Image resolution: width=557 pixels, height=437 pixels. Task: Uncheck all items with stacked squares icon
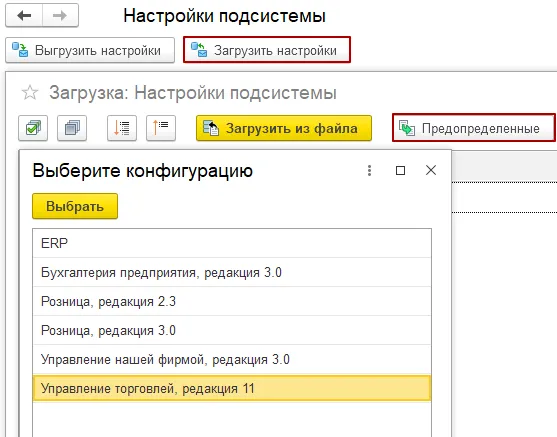coord(72,128)
